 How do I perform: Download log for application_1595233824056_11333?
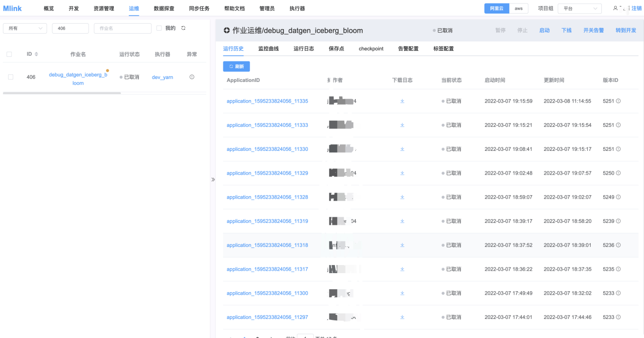click(x=402, y=125)
